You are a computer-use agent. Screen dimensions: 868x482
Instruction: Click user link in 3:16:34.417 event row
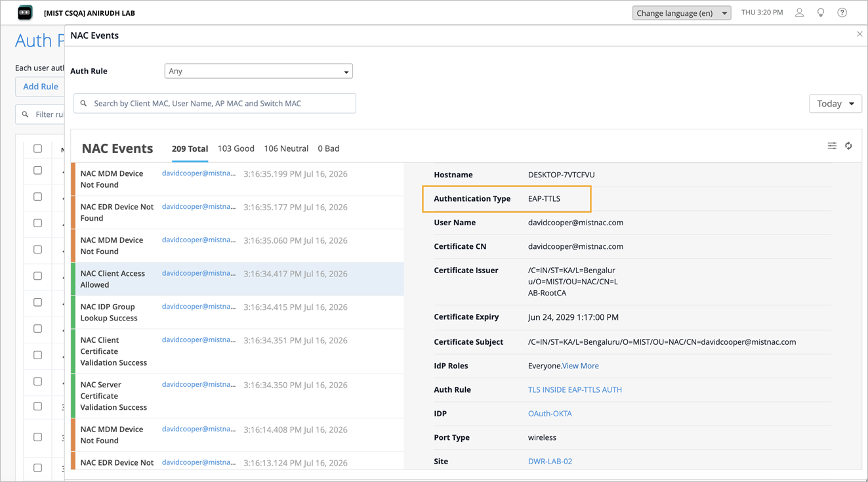tap(199, 273)
